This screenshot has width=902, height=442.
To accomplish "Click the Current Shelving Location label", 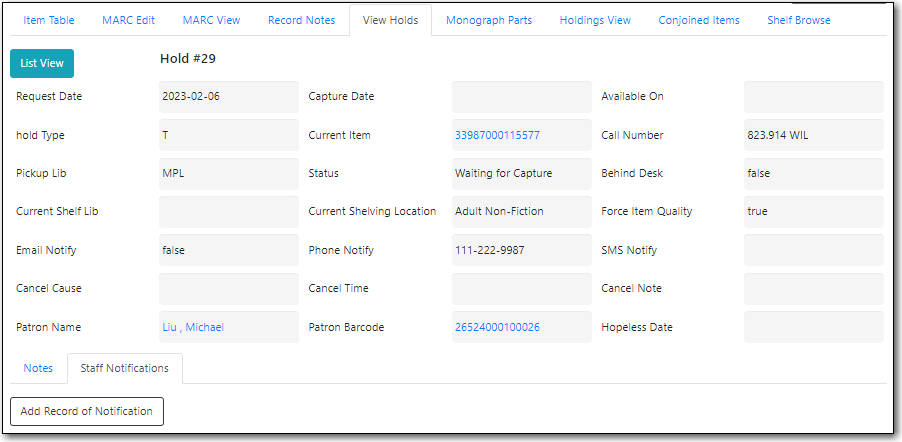I will 372,212.
